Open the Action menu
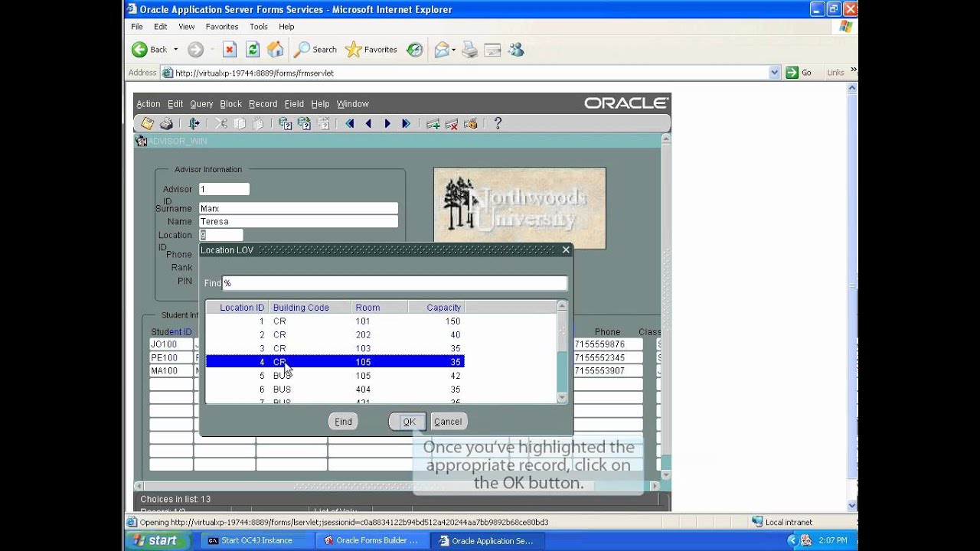This screenshot has height=551, width=980. pos(148,104)
